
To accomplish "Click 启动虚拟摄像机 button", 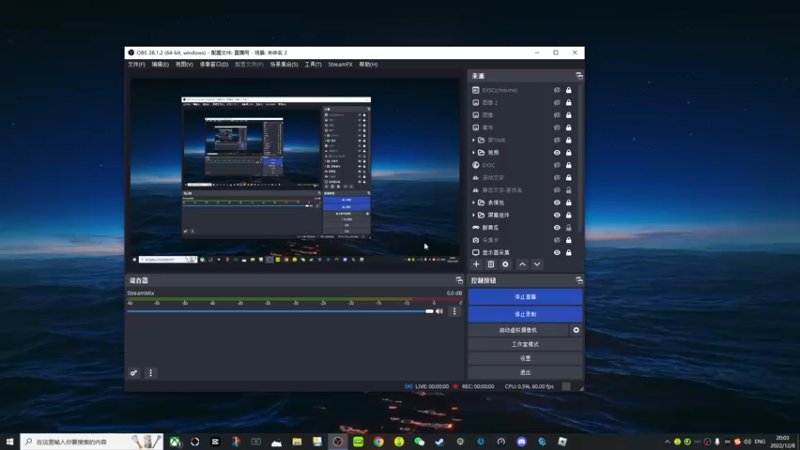I will pyautogui.click(x=518, y=330).
